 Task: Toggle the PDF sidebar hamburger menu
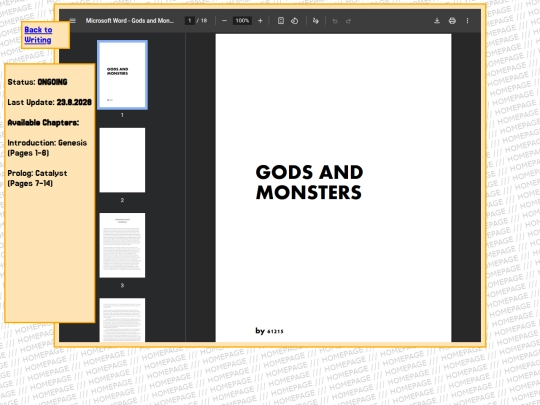73,21
